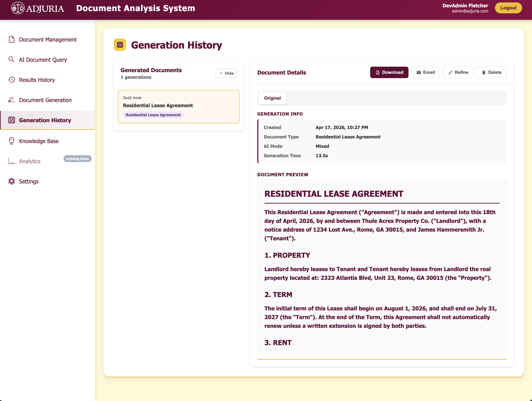This screenshot has width=532, height=401.
Task: Click the purple Residential Lease Agreement tag
Action: pos(153,115)
